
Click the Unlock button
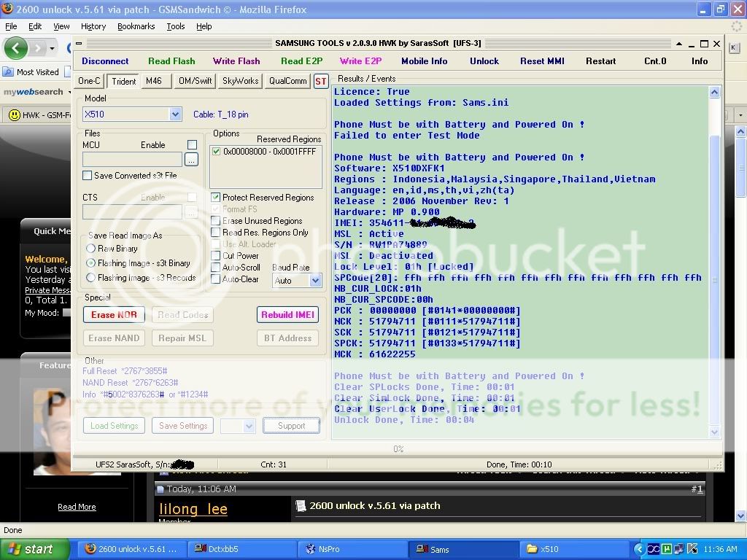click(484, 61)
